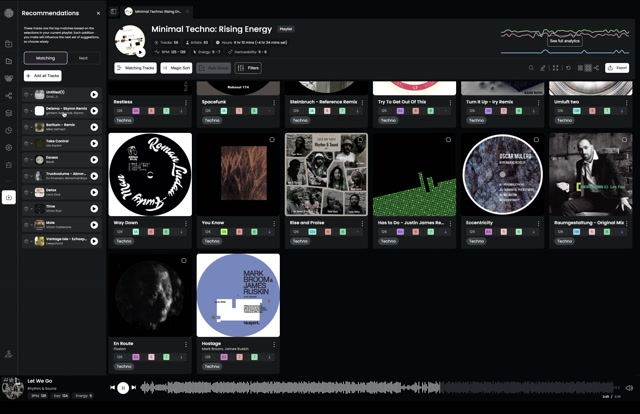The image size is (640, 414).
Task: Open Way Down album artwork
Action: tap(150, 174)
